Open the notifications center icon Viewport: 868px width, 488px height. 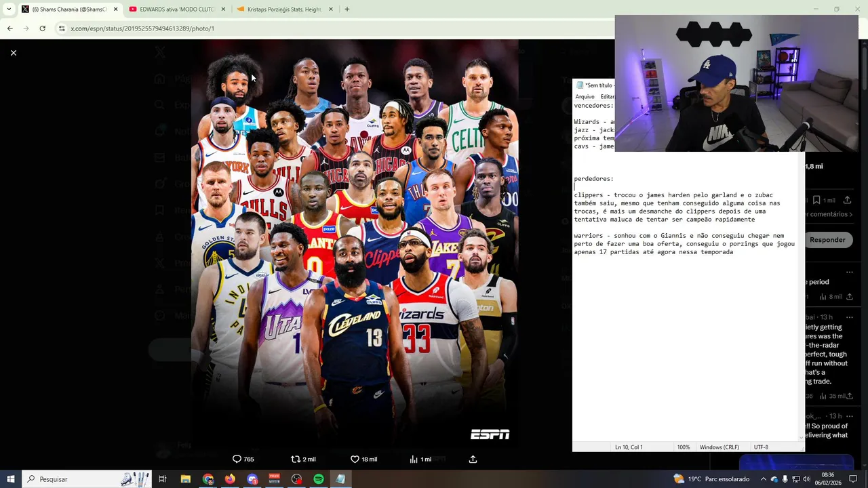(853, 479)
